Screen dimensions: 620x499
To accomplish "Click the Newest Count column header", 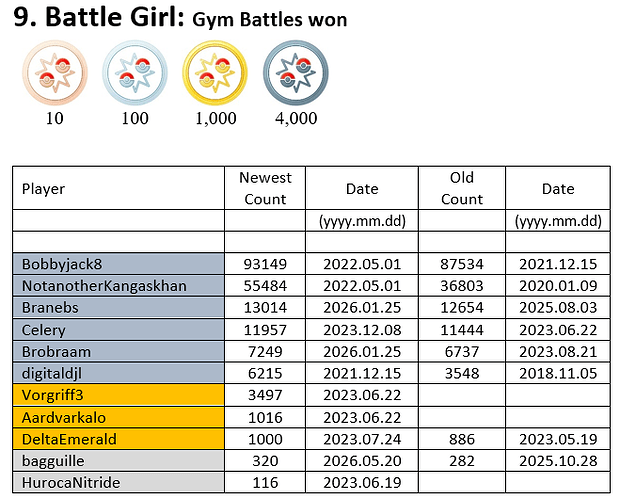I will pos(265,188).
